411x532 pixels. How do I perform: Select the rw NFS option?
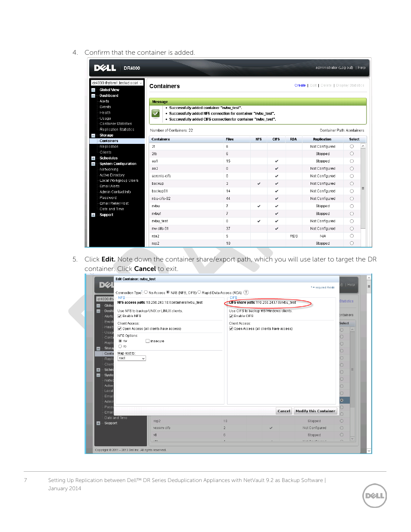(x=120, y=341)
